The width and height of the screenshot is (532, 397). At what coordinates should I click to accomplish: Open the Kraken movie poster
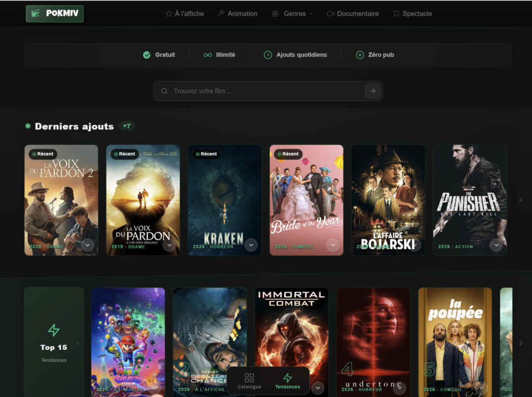[224, 200]
